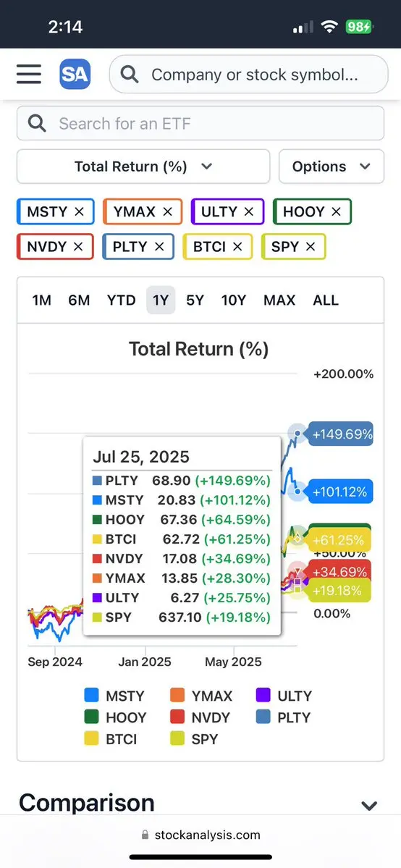This screenshot has width=401, height=868.
Task: Tap the NVDY red legend swatch
Action: 177,717
